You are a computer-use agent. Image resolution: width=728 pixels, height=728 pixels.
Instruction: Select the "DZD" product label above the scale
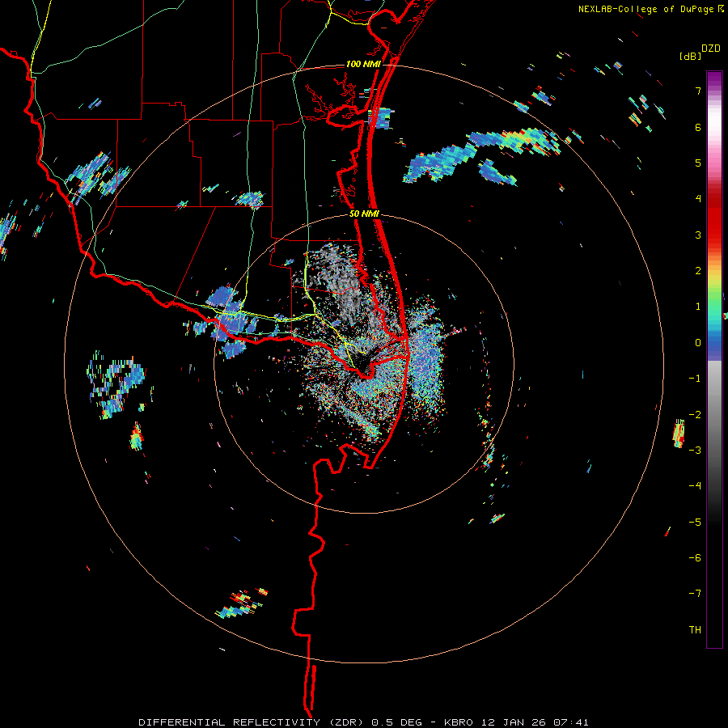pos(711,49)
